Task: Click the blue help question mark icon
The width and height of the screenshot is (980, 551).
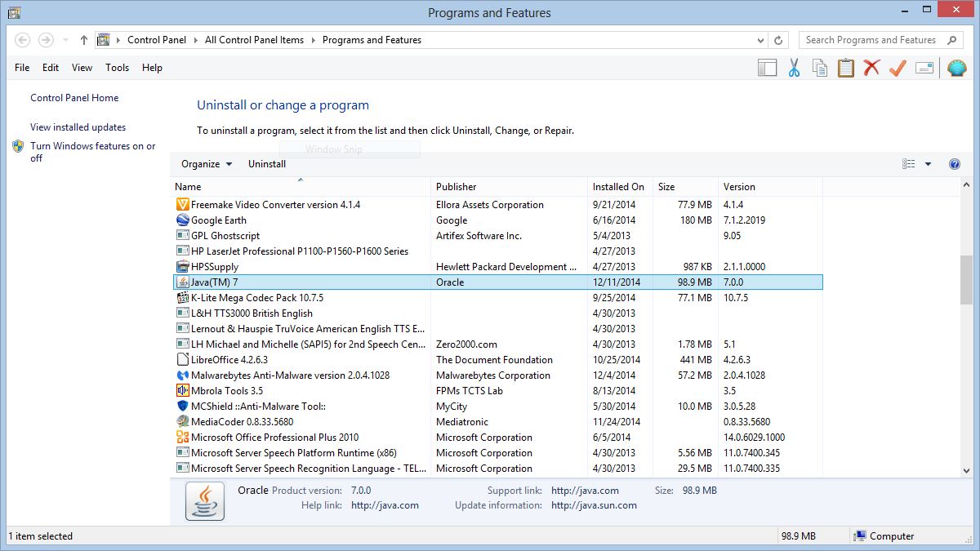Action: click(955, 164)
